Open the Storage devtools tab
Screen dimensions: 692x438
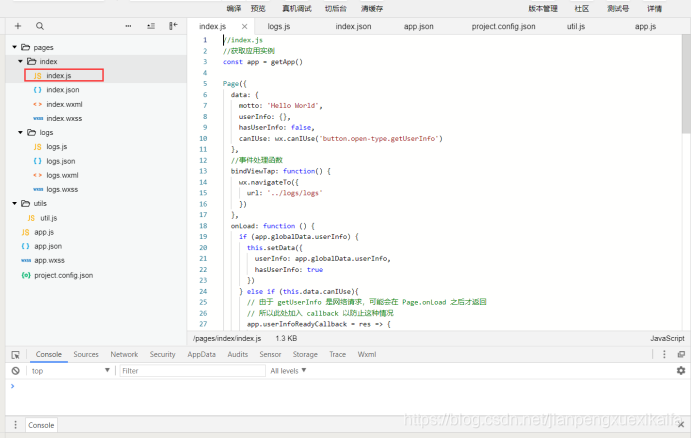click(305, 354)
